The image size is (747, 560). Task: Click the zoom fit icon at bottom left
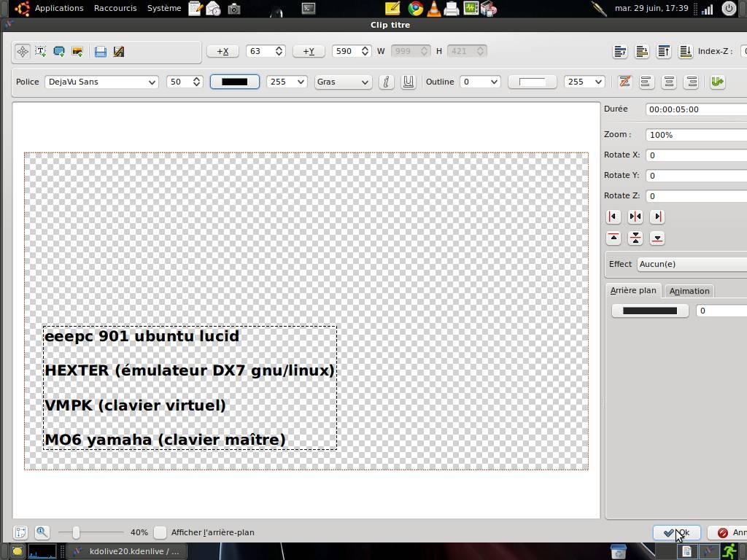pyautogui.click(x=20, y=532)
